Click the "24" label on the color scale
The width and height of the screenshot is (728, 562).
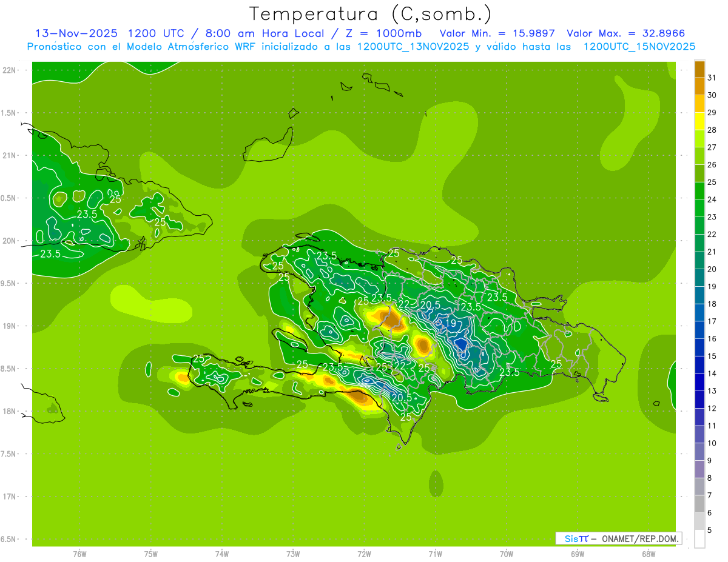click(x=712, y=199)
